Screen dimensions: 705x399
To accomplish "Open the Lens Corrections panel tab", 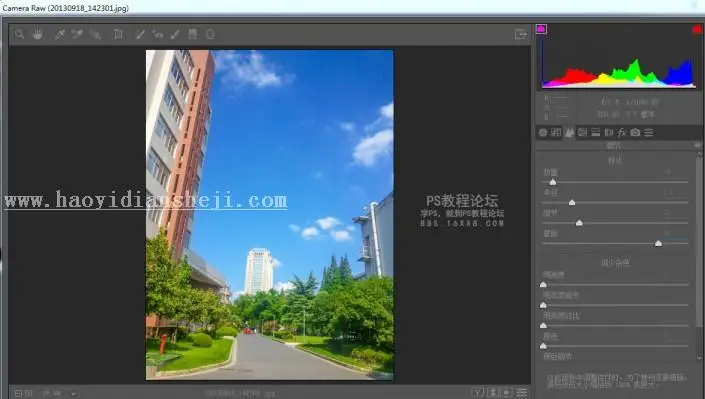I will coord(609,132).
